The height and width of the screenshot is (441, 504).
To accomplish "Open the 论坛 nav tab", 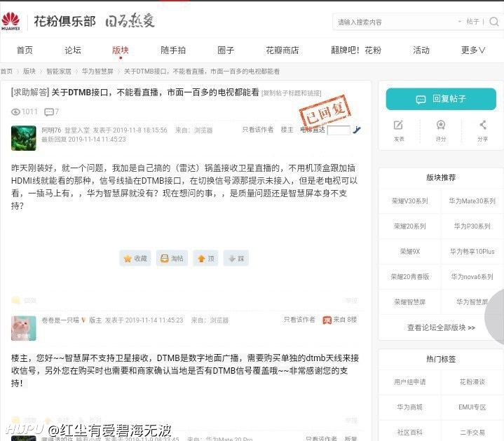I will [73, 50].
